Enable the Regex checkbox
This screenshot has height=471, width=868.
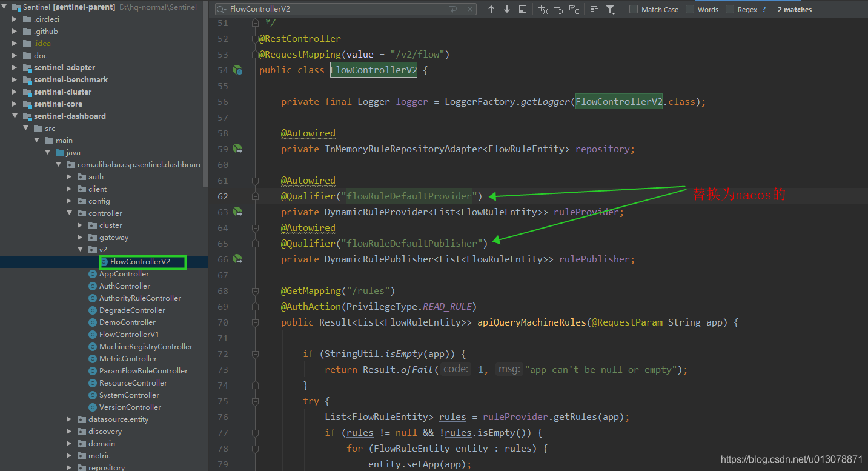click(x=730, y=9)
